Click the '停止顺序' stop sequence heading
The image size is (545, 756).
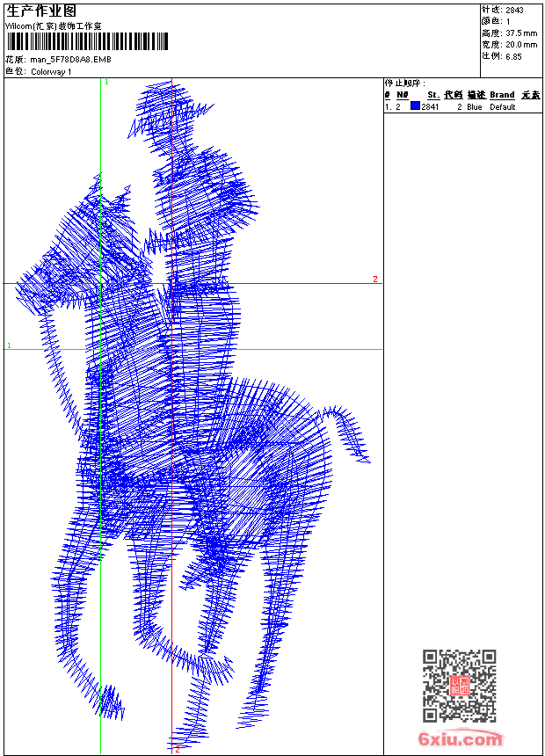(x=404, y=84)
